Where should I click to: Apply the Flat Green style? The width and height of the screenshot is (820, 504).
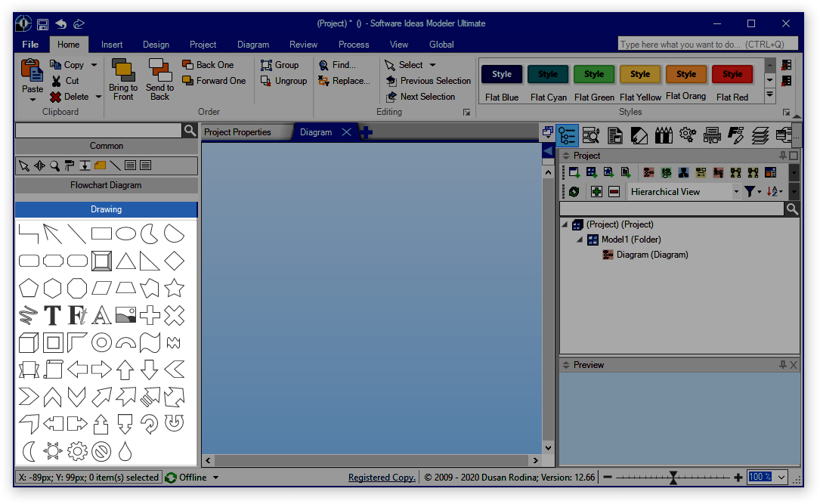pos(594,73)
